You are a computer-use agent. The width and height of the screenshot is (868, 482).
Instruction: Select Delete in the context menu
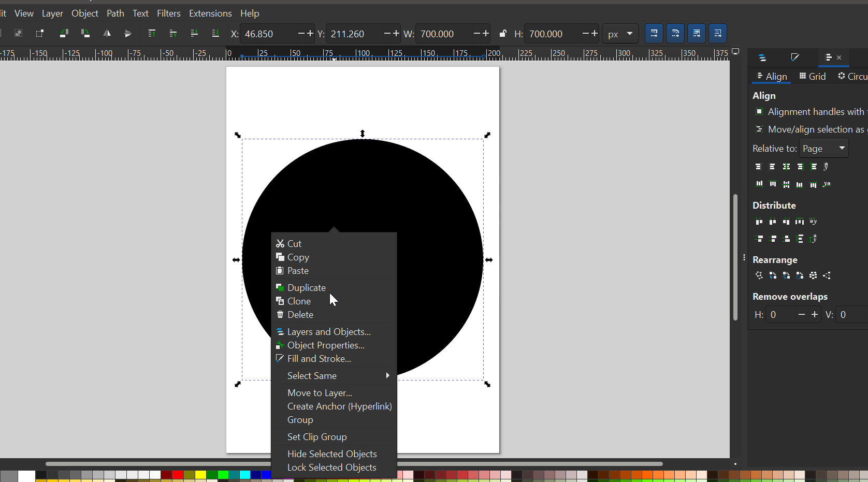click(334, 315)
